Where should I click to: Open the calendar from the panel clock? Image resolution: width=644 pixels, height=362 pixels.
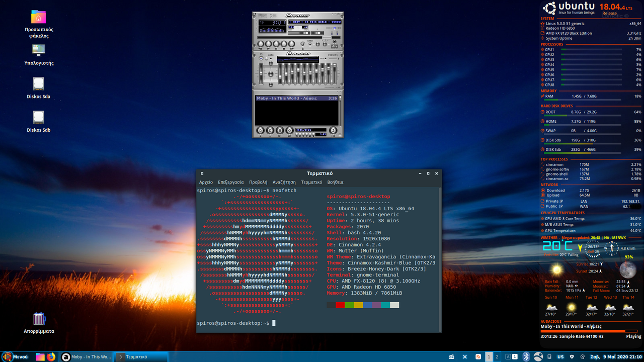click(x=616, y=357)
